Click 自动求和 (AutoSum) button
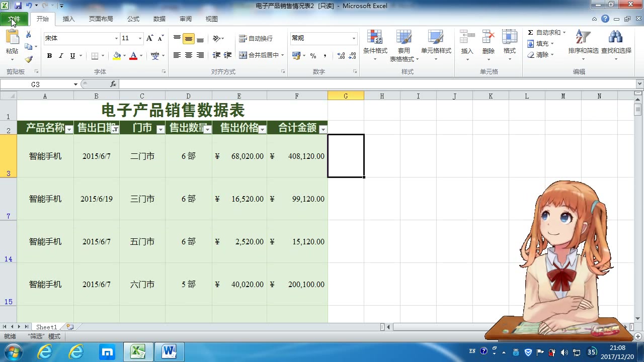The width and height of the screenshot is (644, 362). tap(546, 33)
